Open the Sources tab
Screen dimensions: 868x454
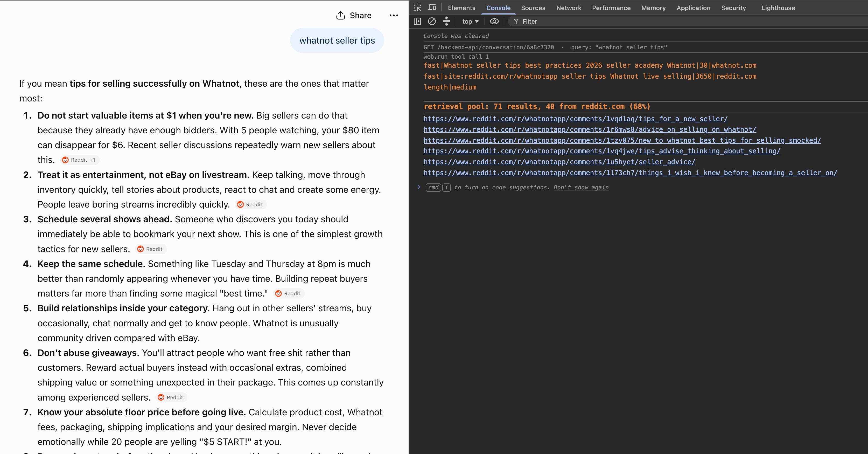[533, 8]
